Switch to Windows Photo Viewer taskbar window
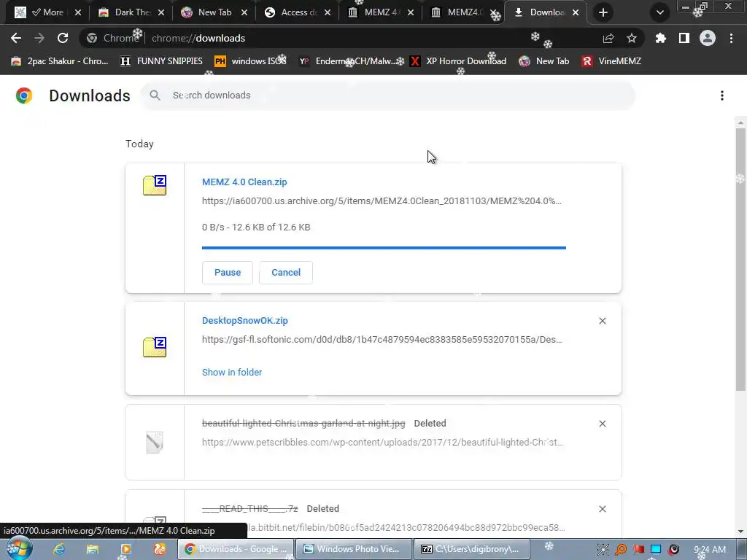This screenshot has width=747, height=560. point(354,549)
